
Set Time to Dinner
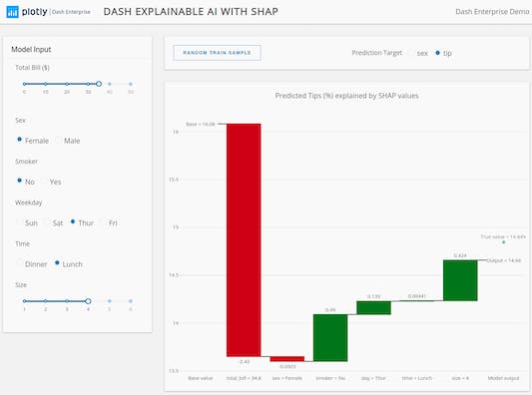click(x=19, y=263)
